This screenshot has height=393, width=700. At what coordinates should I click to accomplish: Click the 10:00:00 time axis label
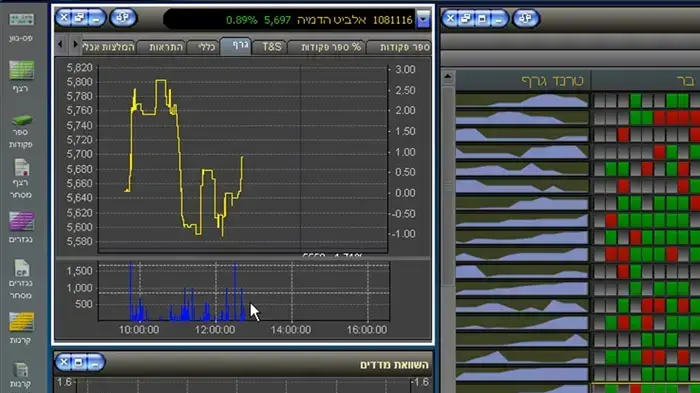[x=139, y=330]
